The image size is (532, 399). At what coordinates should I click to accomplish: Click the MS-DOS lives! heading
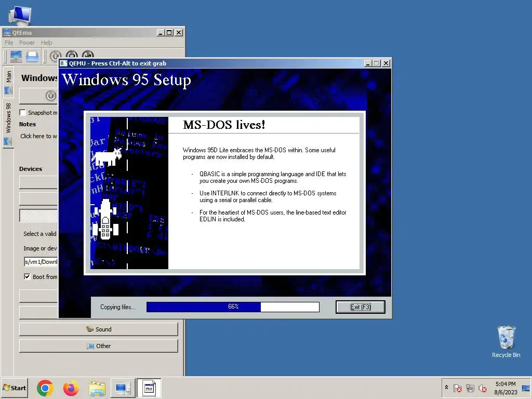pos(224,125)
